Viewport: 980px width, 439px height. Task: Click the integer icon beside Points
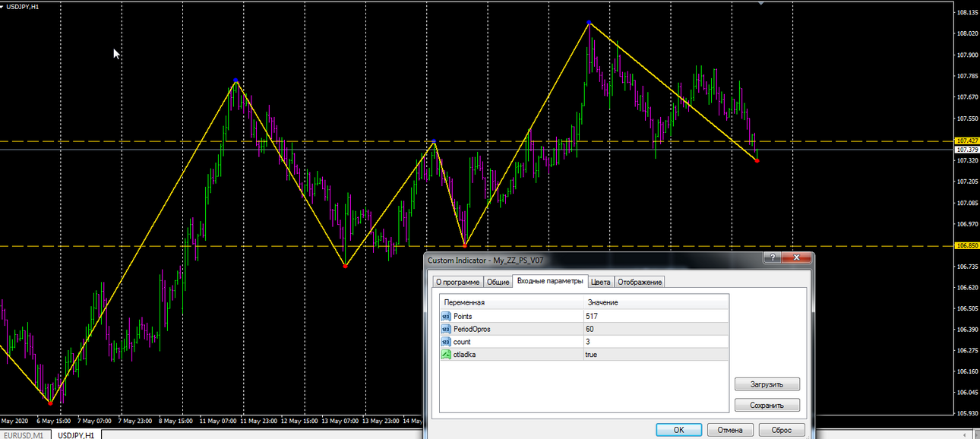click(446, 316)
